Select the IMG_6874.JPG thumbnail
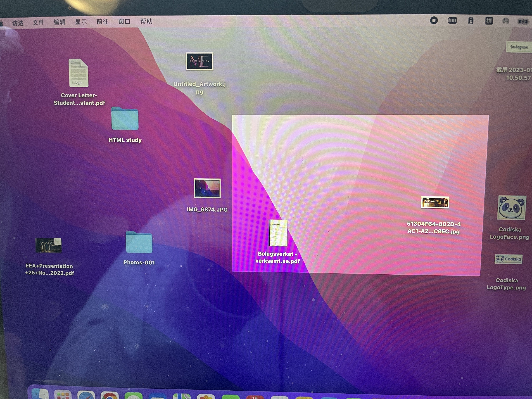Image resolution: width=532 pixels, height=399 pixels. pos(207,188)
